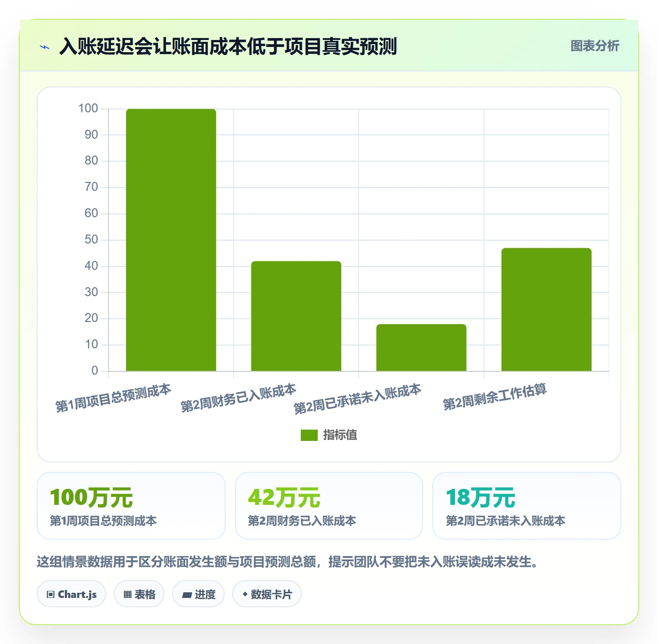Click the card caption 第1周项目总预测成本 under 100万元

tap(103, 521)
